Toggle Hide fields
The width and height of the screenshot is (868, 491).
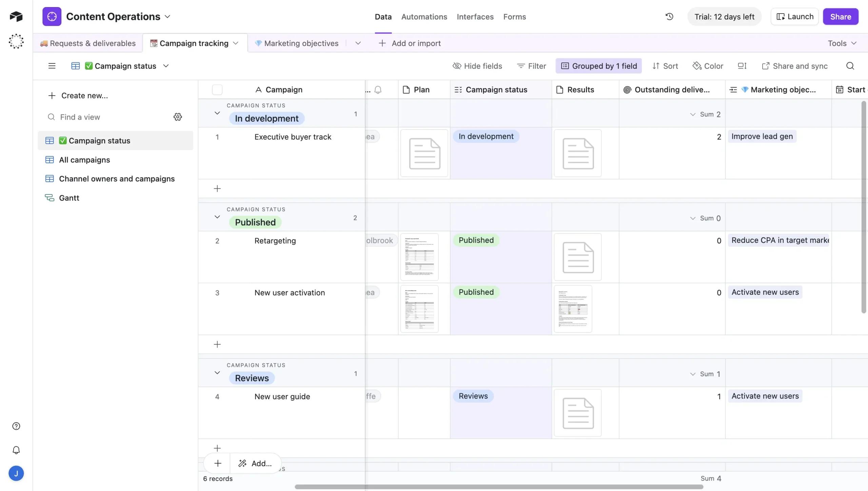[477, 66]
